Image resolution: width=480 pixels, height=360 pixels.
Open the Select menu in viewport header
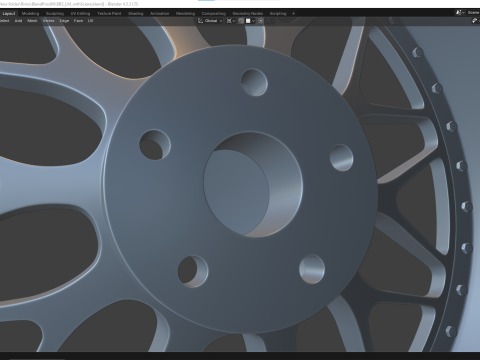pos(4,21)
